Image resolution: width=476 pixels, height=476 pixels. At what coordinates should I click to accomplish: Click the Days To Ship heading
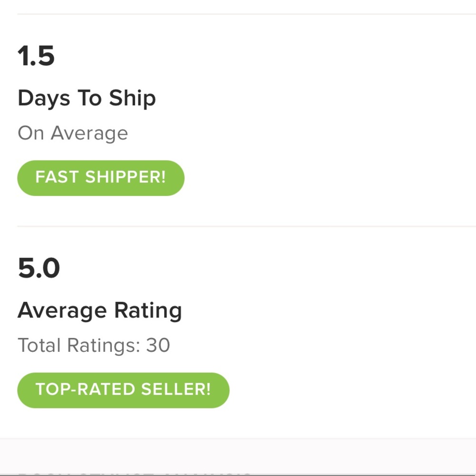(x=87, y=99)
